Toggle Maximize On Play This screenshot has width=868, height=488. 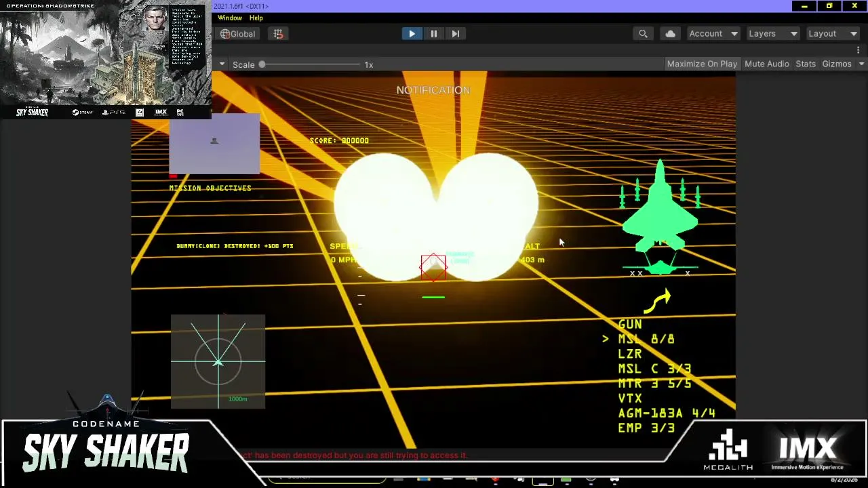[x=702, y=64]
